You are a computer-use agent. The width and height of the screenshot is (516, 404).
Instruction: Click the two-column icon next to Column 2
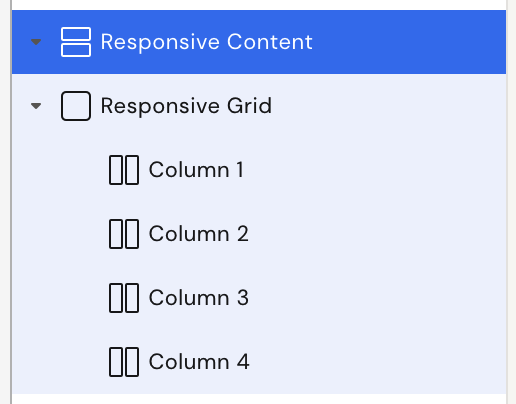pos(124,234)
